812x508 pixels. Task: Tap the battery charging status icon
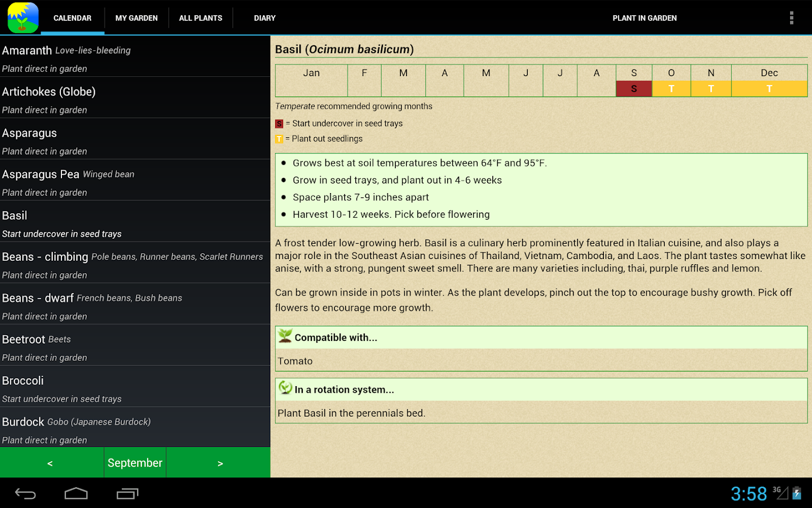point(797,493)
